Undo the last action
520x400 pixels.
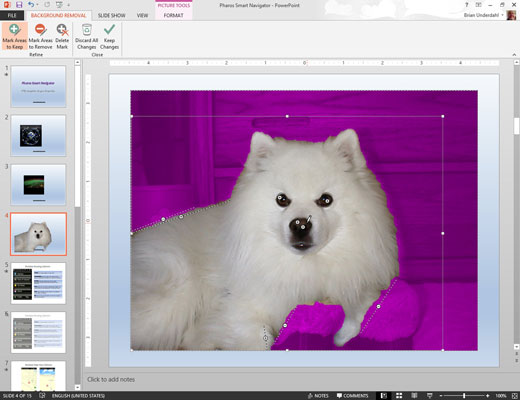(x=31, y=5)
